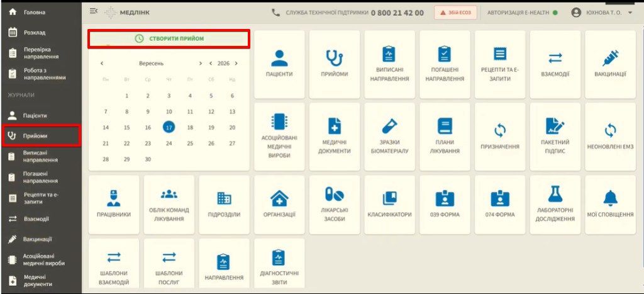Advance the calendar to the next year

236,64
